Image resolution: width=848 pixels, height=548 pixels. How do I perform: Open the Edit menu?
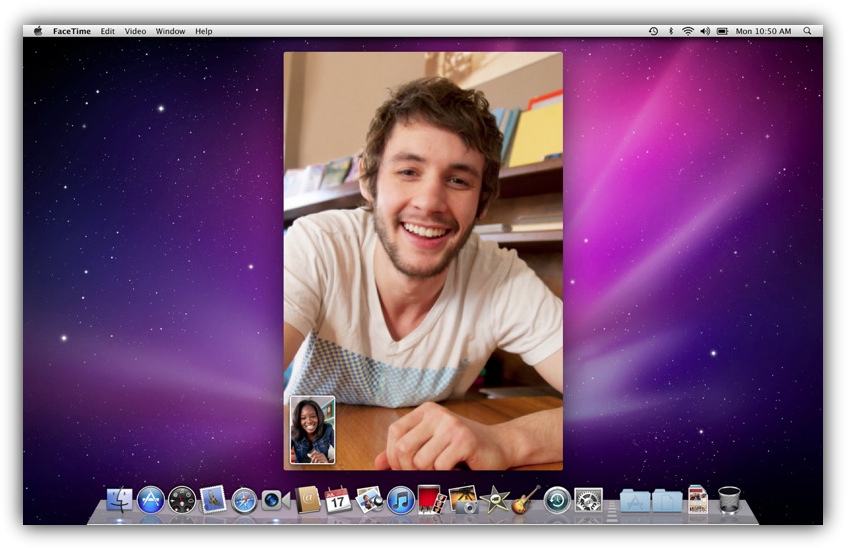tap(108, 31)
